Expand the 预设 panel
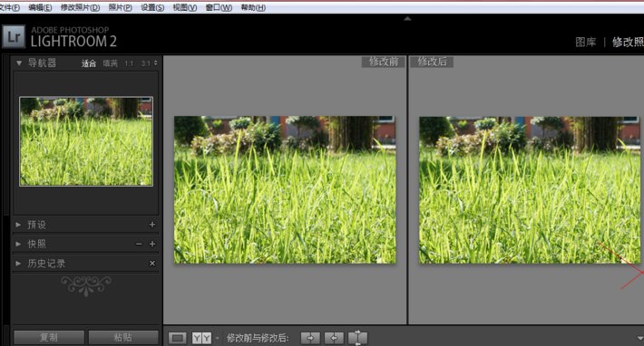The height and width of the screenshot is (346, 644). click(18, 225)
